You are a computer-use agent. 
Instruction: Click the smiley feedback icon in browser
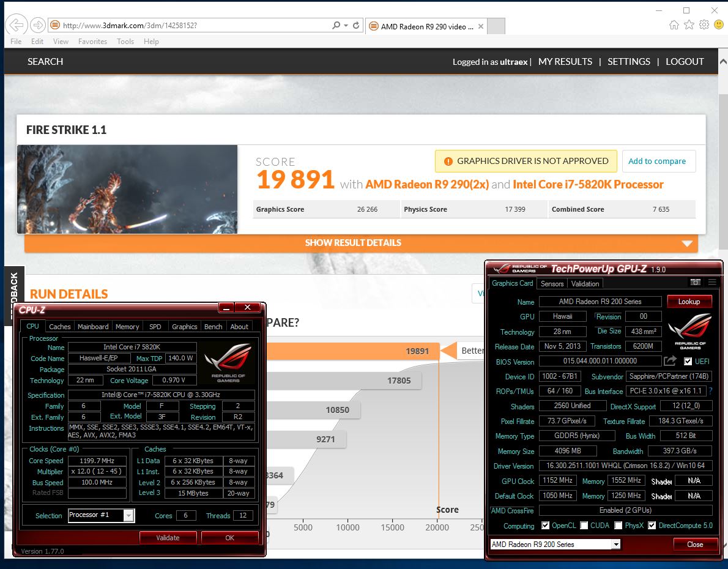[719, 25]
